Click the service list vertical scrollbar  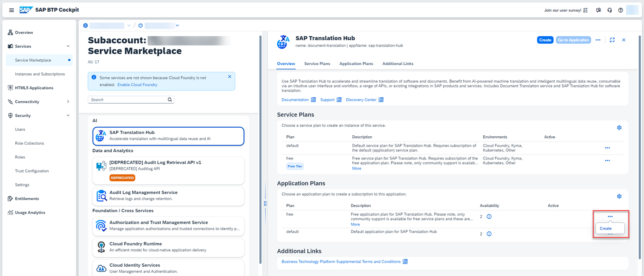[260, 149]
